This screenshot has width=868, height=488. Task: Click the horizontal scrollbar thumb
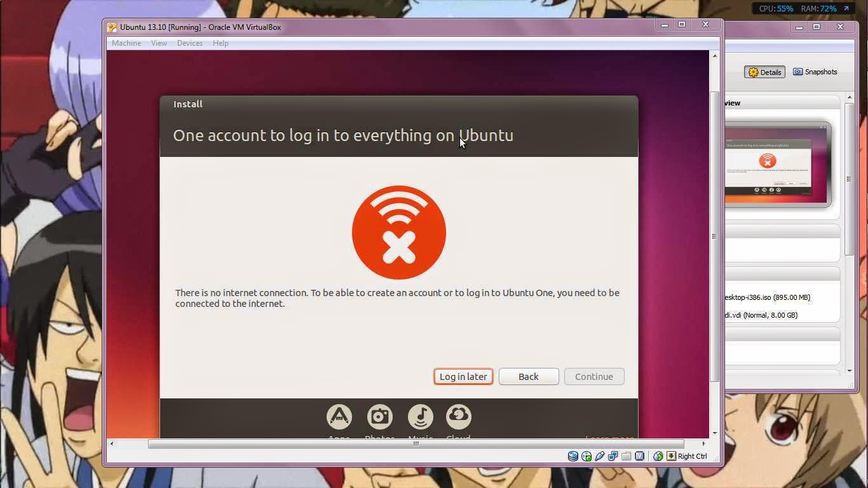click(416, 444)
